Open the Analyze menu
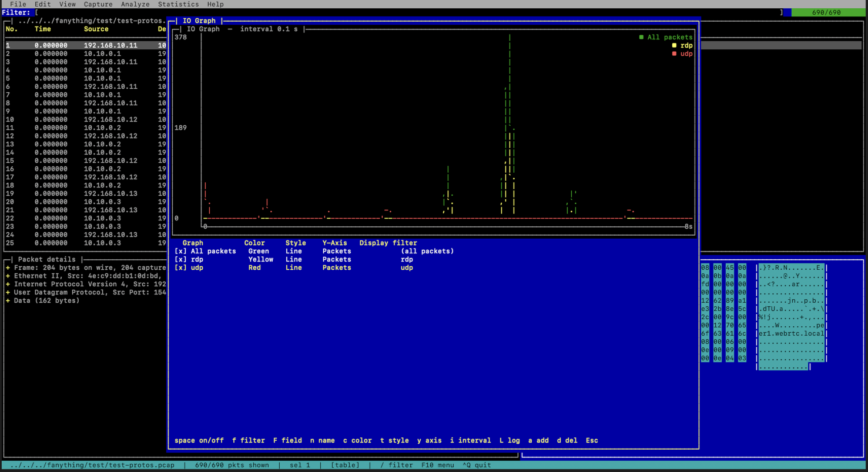 [135, 4]
